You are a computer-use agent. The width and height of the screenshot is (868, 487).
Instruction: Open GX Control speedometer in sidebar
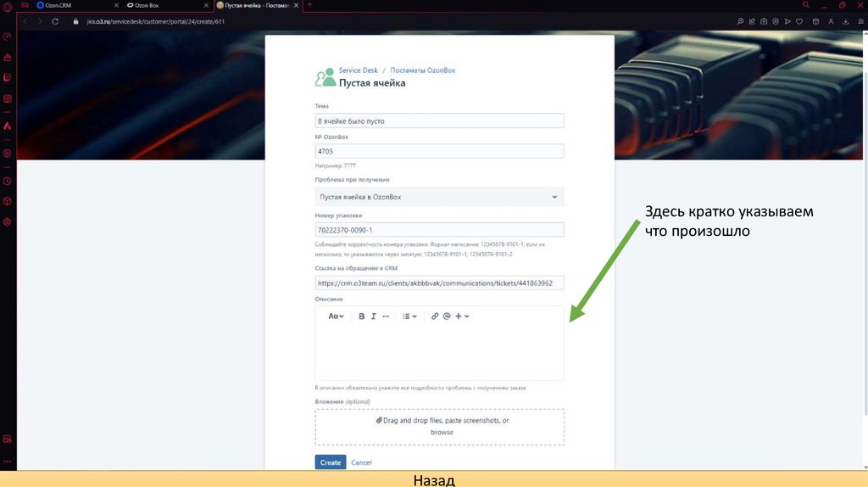tap(7, 37)
